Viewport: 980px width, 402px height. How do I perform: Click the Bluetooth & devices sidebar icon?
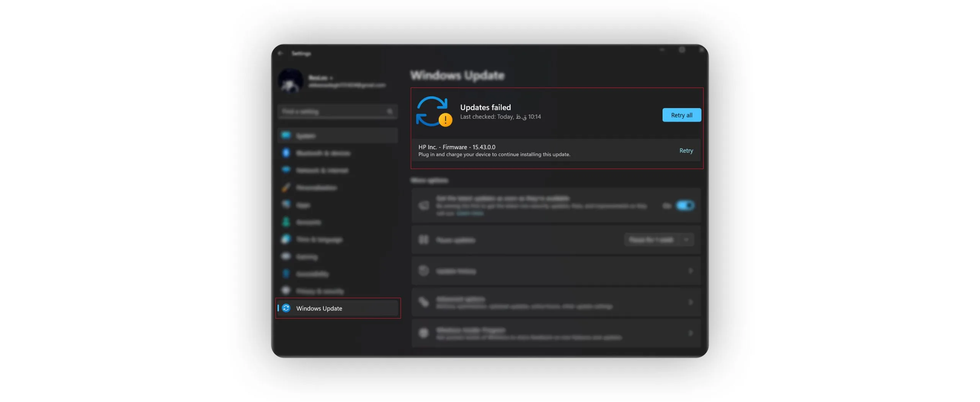pos(286,153)
